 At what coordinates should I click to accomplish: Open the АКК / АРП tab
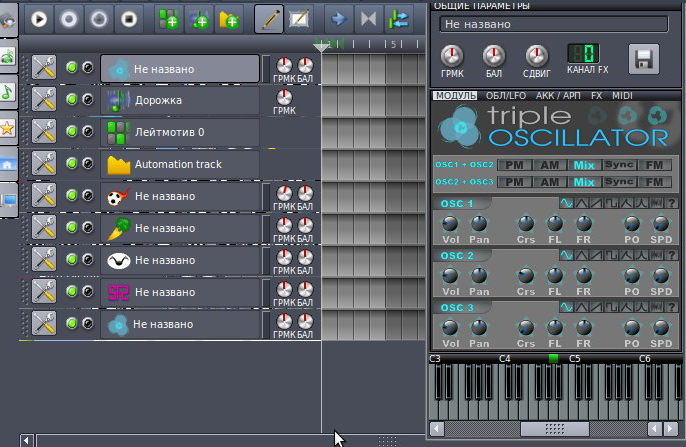(x=558, y=96)
